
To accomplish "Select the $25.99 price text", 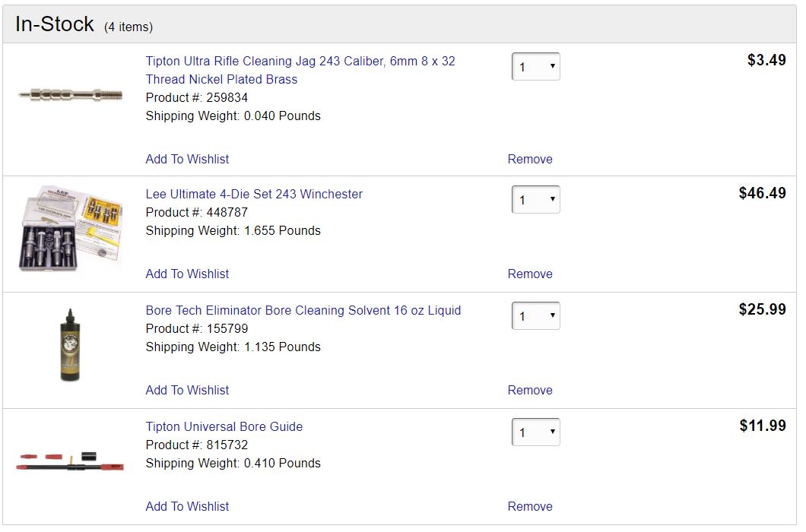I will tap(763, 309).
